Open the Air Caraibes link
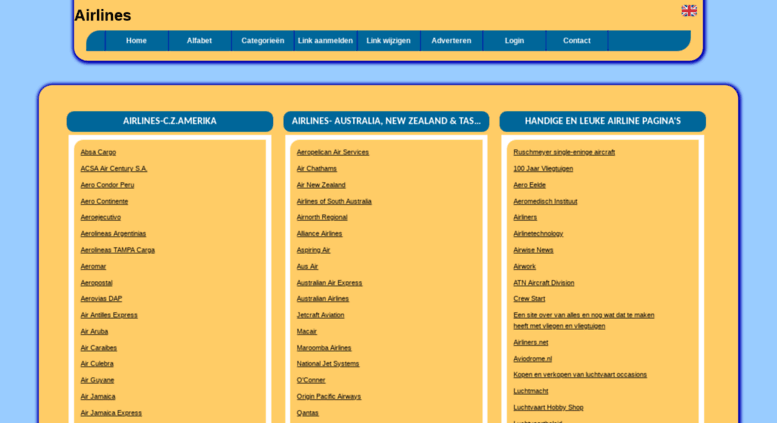777x423 pixels. [99, 347]
